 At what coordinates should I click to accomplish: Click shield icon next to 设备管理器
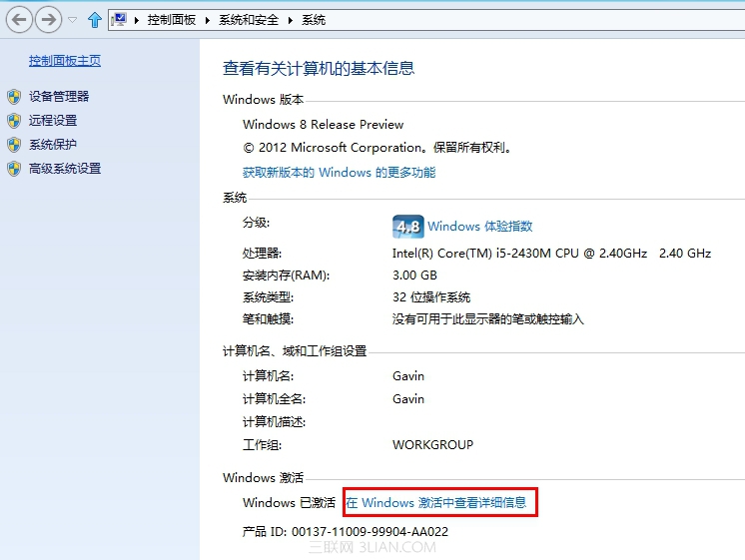[x=14, y=97]
